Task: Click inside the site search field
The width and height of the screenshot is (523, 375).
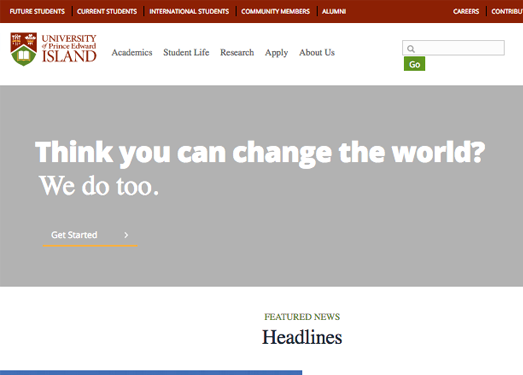Action: tap(453, 48)
